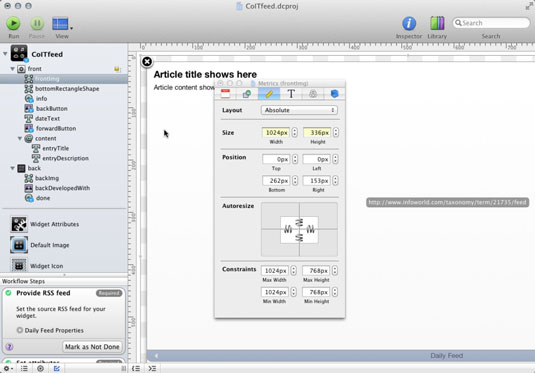Click the blue workflow steps icon
535x373 pixels.
point(57,369)
